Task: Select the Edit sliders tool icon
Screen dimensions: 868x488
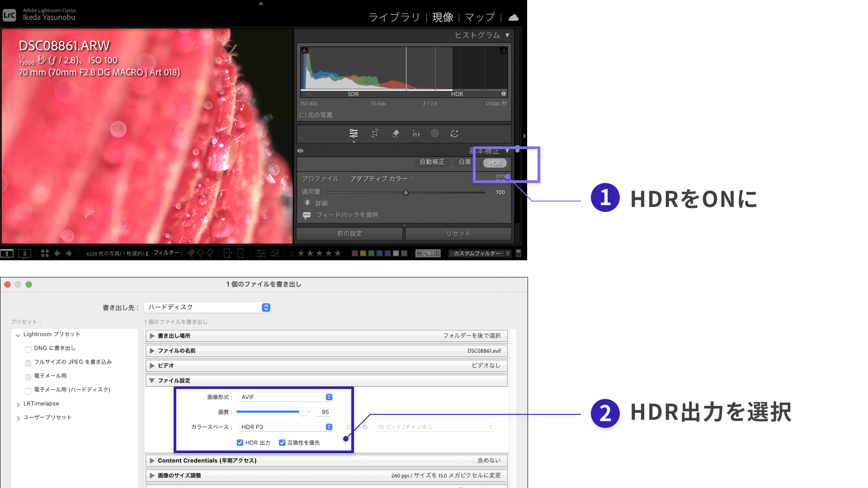Action: (x=354, y=133)
